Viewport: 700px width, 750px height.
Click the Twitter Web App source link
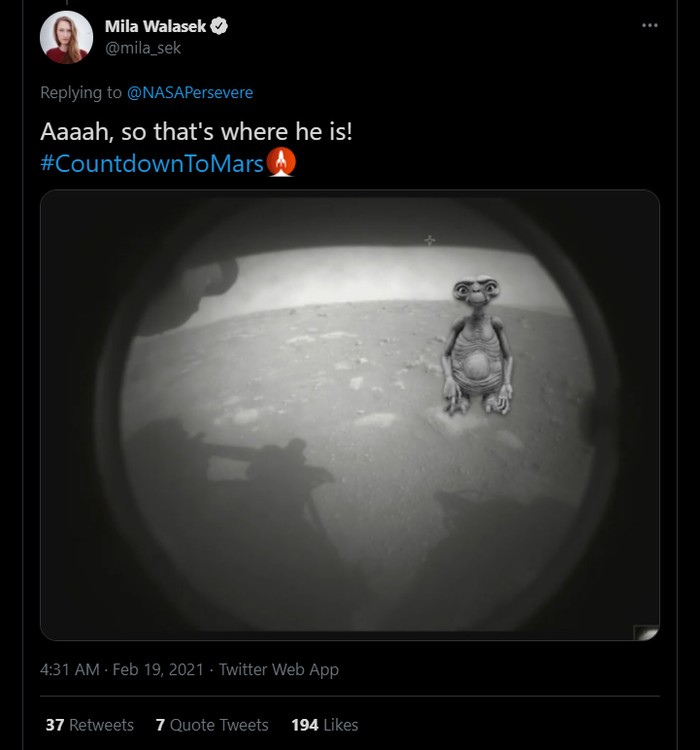click(279, 669)
